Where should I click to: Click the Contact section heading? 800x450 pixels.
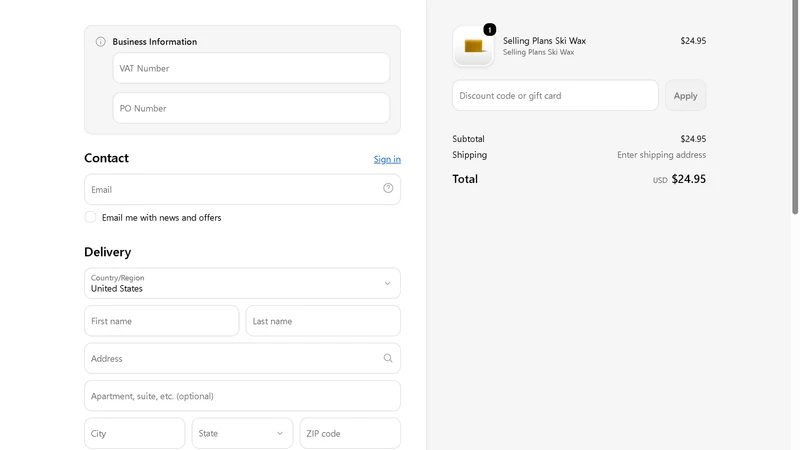(x=106, y=158)
